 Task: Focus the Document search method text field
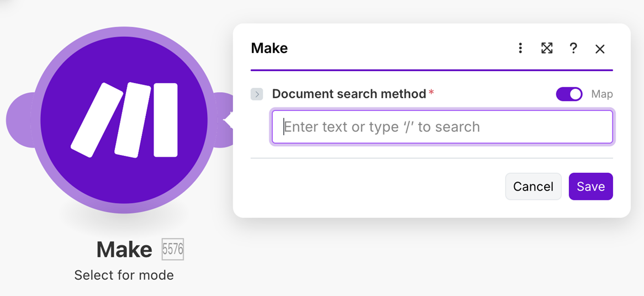point(442,127)
